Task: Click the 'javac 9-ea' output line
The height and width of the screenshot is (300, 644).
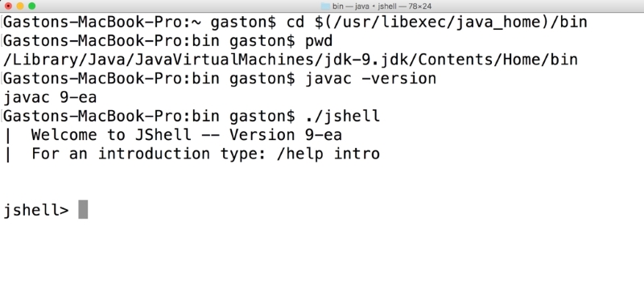Action: point(50,97)
